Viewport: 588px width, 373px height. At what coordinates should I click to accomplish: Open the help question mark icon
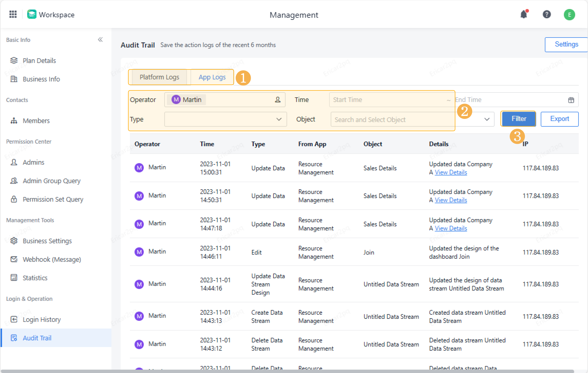click(547, 14)
